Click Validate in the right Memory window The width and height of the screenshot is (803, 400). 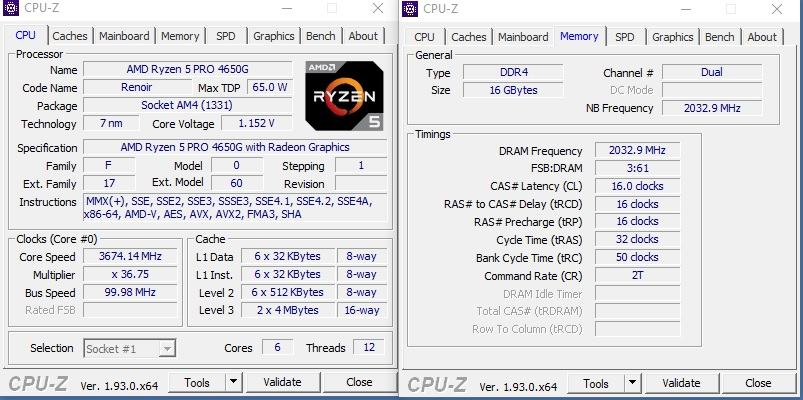point(681,383)
